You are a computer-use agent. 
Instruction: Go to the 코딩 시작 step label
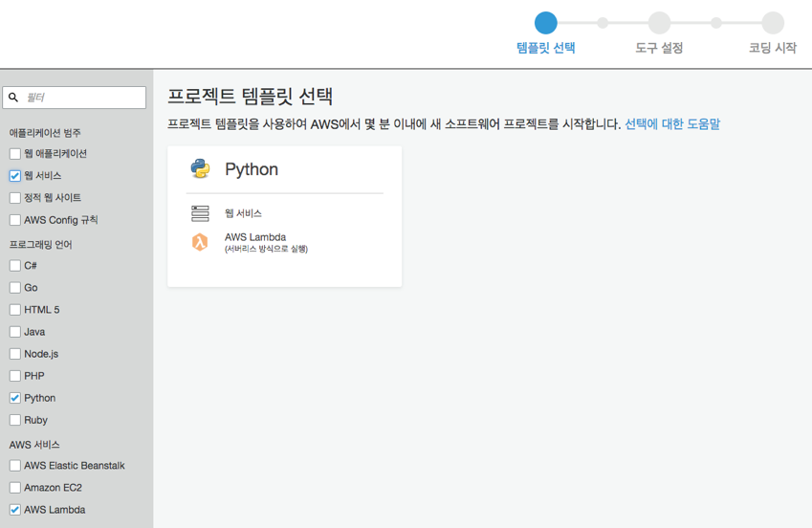pyautogui.click(x=772, y=48)
